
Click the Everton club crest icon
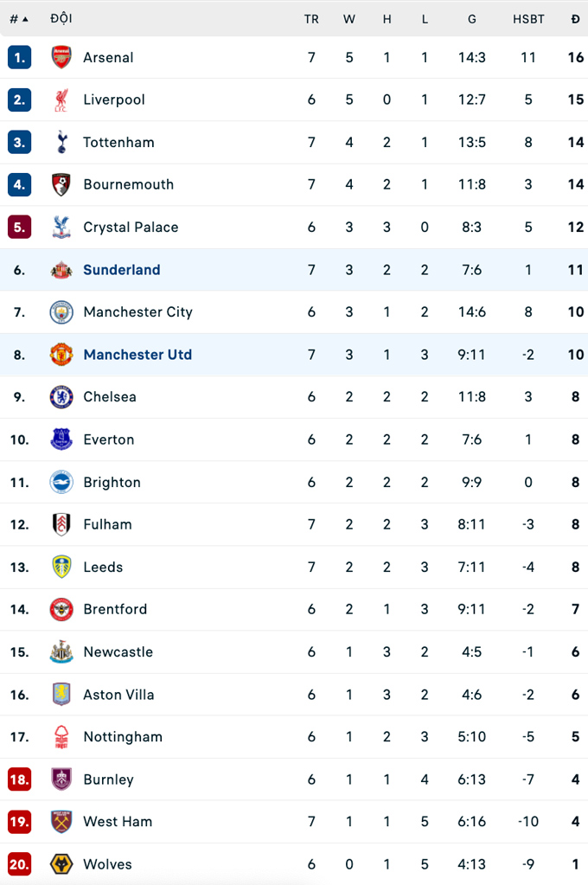[61, 439]
